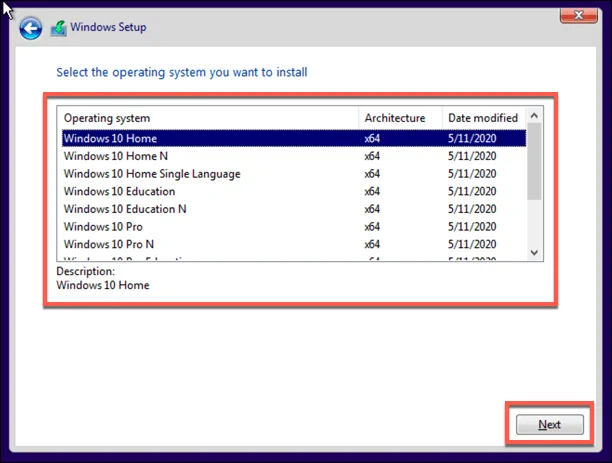612x463 pixels.
Task: Close the Windows Setup window
Action: 578,15
